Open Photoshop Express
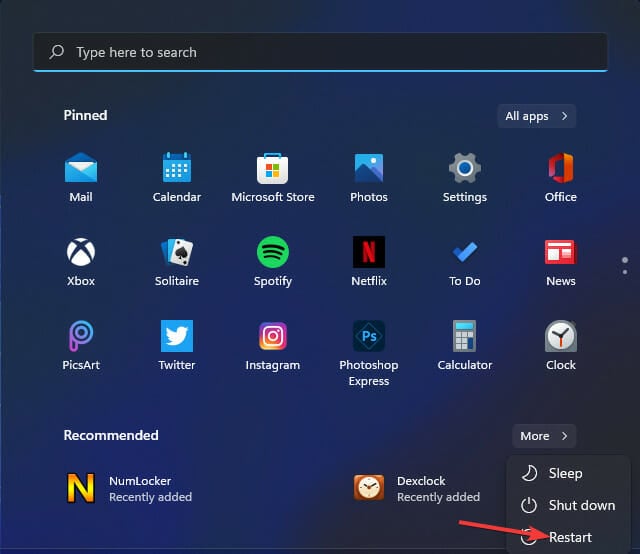 tap(369, 353)
